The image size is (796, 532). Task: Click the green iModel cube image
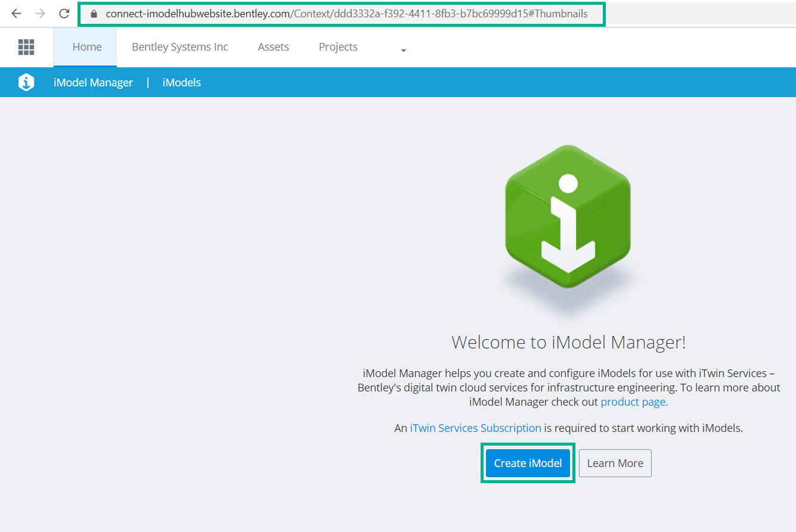[x=568, y=218]
